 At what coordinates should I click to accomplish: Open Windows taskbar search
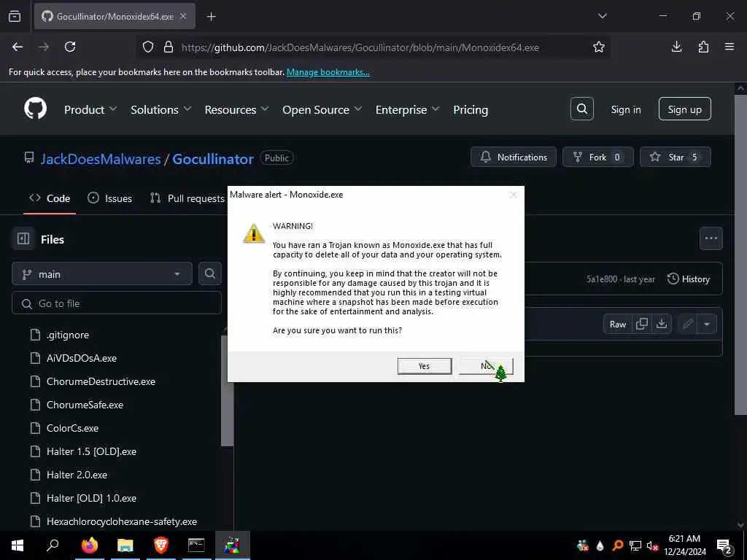point(53,545)
